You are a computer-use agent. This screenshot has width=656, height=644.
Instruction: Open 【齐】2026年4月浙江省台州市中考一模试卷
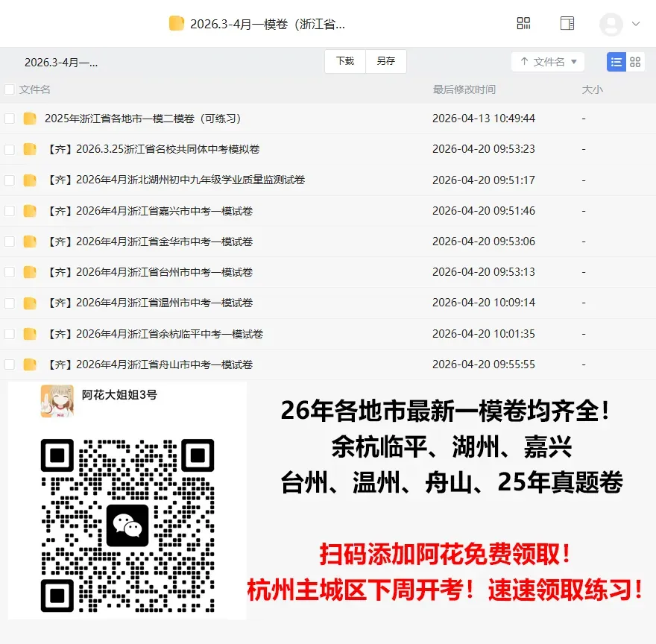pyautogui.click(x=148, y=272)
